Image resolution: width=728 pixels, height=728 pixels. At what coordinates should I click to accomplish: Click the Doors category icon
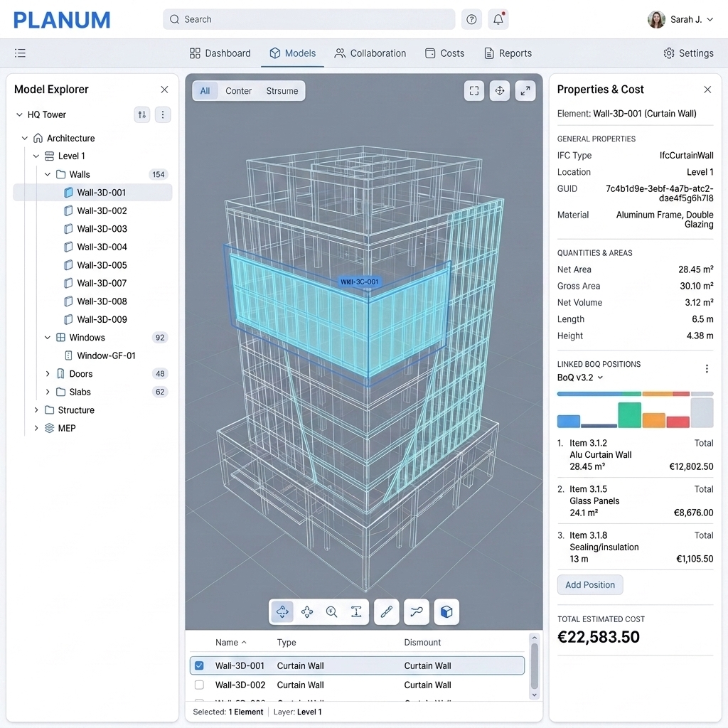click(60, 374)
